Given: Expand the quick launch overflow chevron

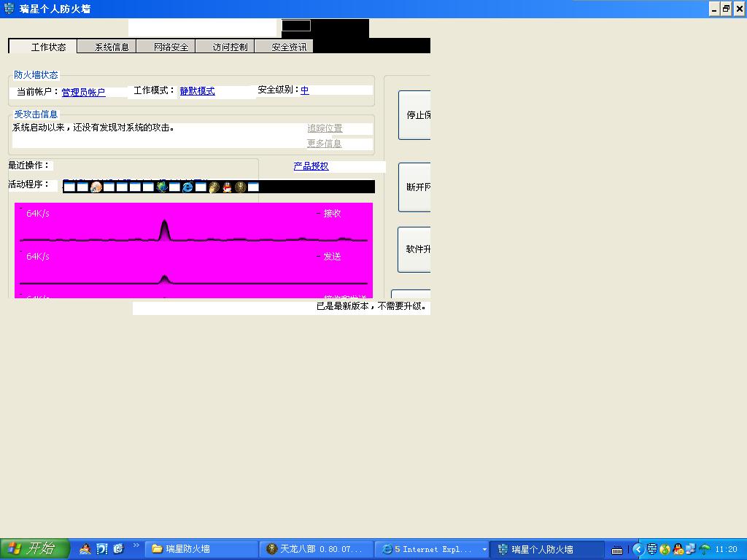Looking at the screenshot, I should 136,545.
